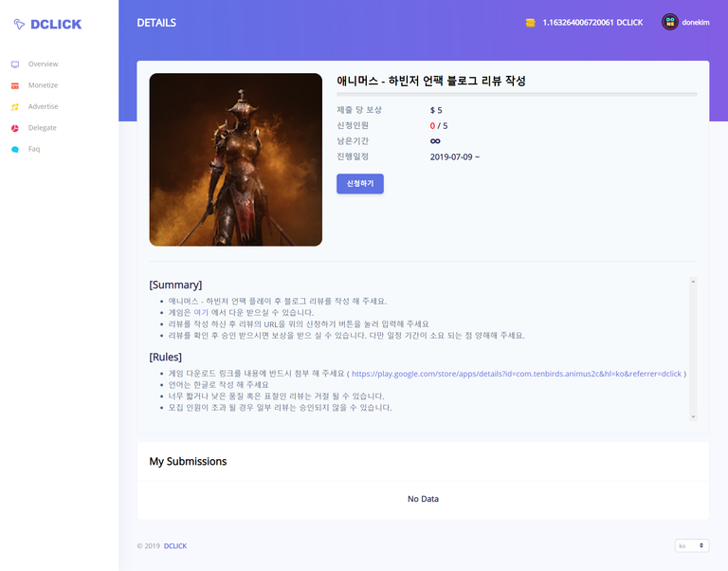Open Delegate sidebar entry

tap(43, 128)
